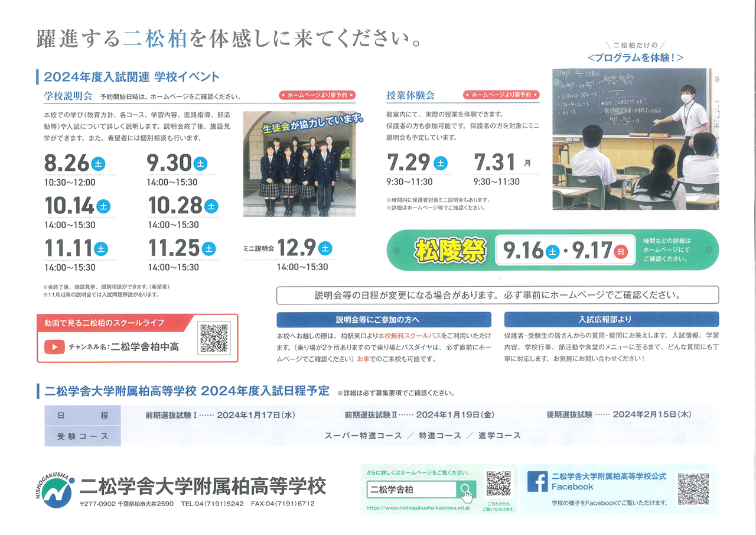Click the 土 badge next to 9.16
The width and height of the screenshot is (756, 535).
[x=552, y=251]
